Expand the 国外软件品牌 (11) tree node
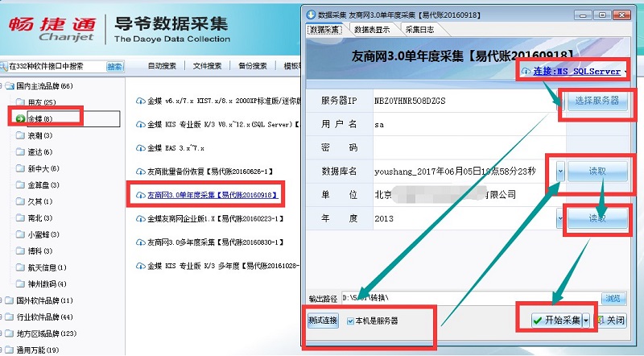This screenshot has width=644, height=356. pyautogui.click(x=1, y=300)
